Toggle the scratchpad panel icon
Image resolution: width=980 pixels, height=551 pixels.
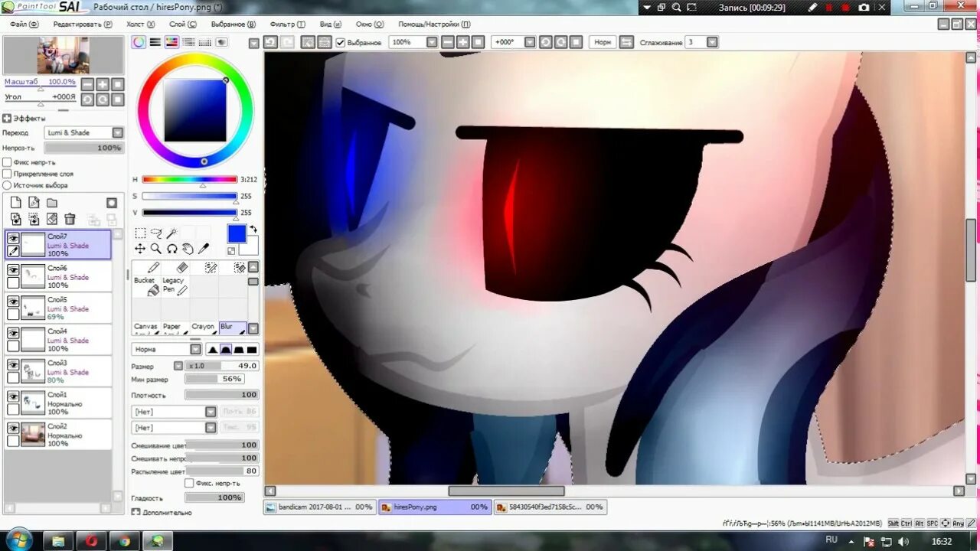pyautogui.click(x=222, y=42)
